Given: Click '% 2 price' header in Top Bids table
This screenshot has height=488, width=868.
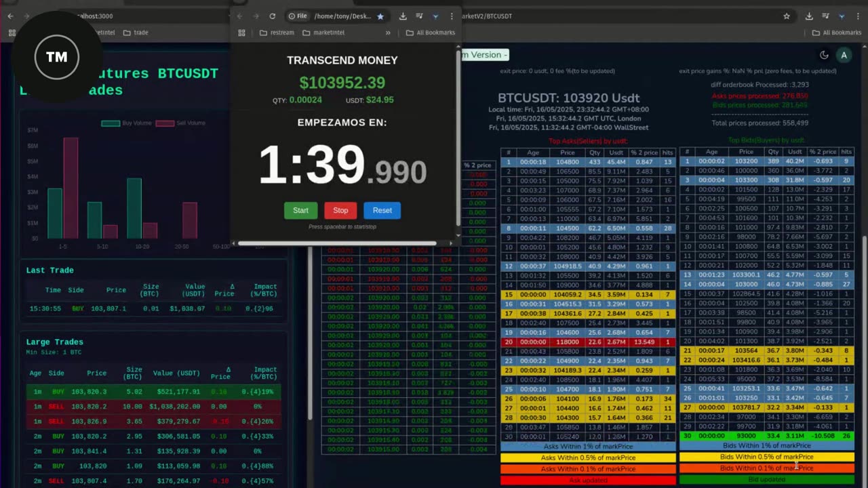Looking at the screenshot, I should pyautogui.click(x=823, y=152).
